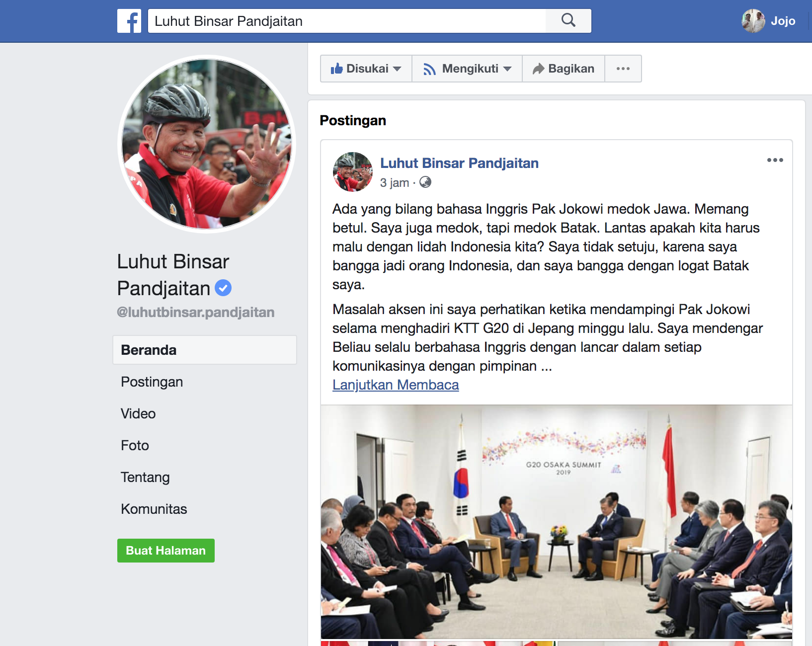Go to the Foto section
The image size is (812, 646).
pyautogui.click(x=135, y=445)
